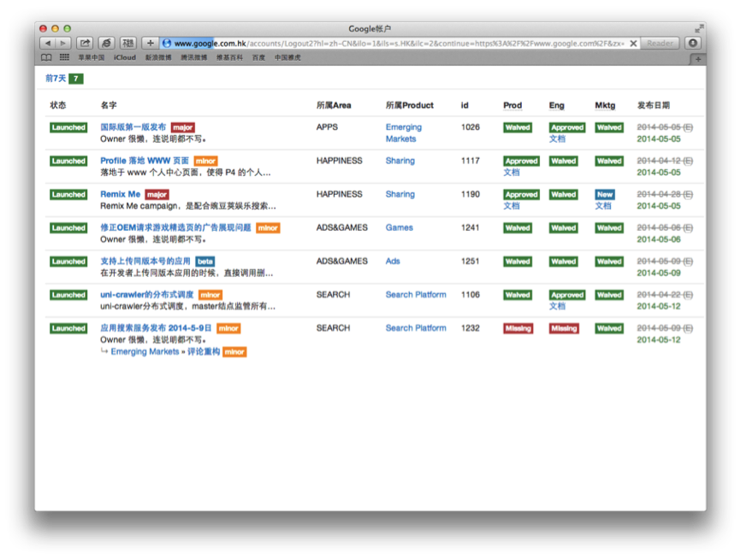
Task: Open the Emerging Markets » 评论重构 sub-link
Action: click(165, 351)
